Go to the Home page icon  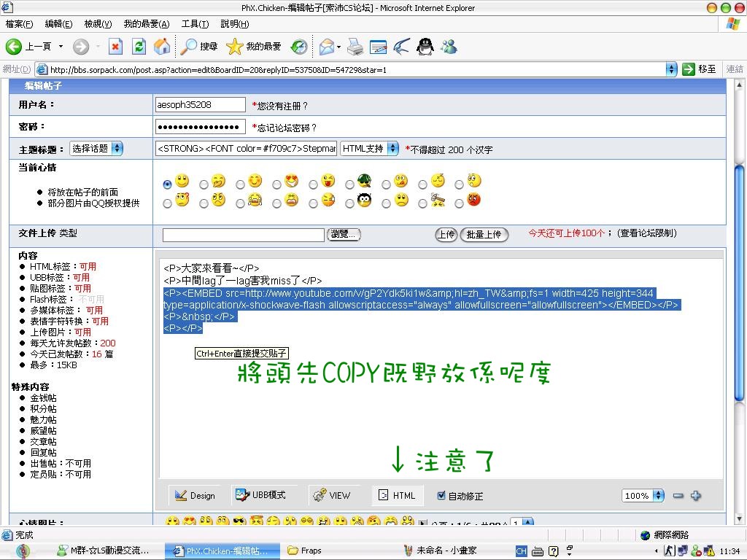click(162, 47)
